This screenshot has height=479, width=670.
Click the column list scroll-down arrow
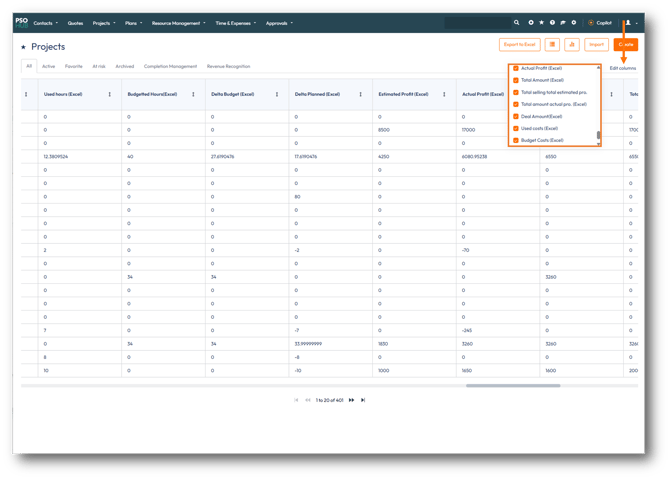(x=598, y=144)
